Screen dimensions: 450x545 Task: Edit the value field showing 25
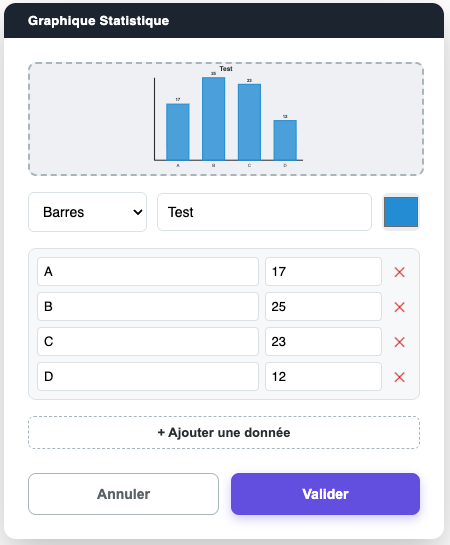pos(324,307)
